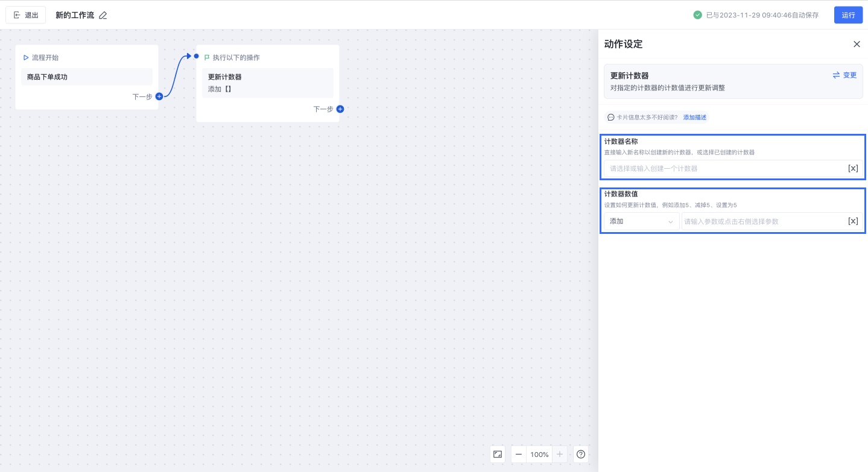
Task: Click the 变更 link to change action
Action: click(844, 75)
